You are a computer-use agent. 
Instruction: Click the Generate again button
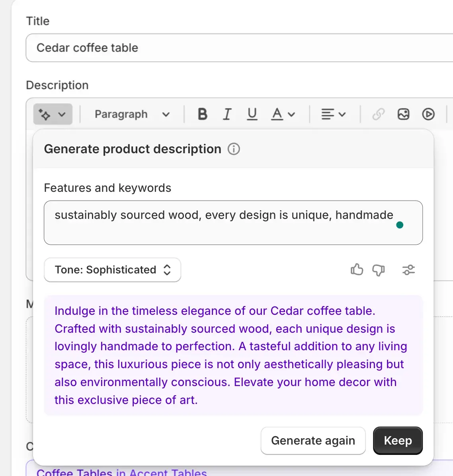point(313,441)
